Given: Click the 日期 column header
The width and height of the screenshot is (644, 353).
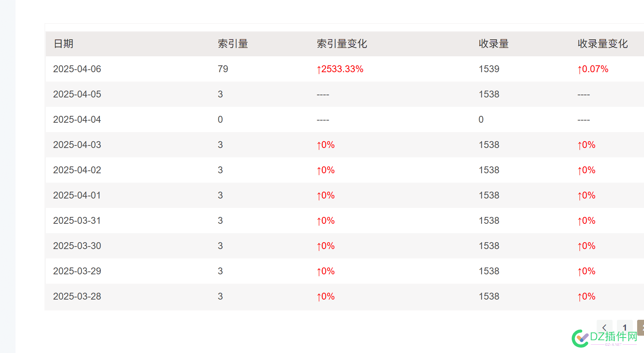Looking at the screenshot, I should (x=64, y=44).
